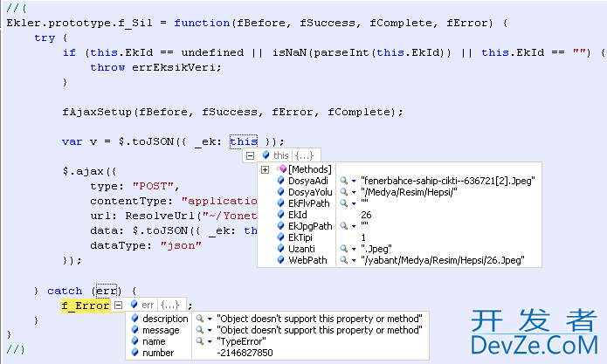Click the 'try' keyword
Image resolution: width=607 pixels, height=364 pixels.
(x=45, y=38)
